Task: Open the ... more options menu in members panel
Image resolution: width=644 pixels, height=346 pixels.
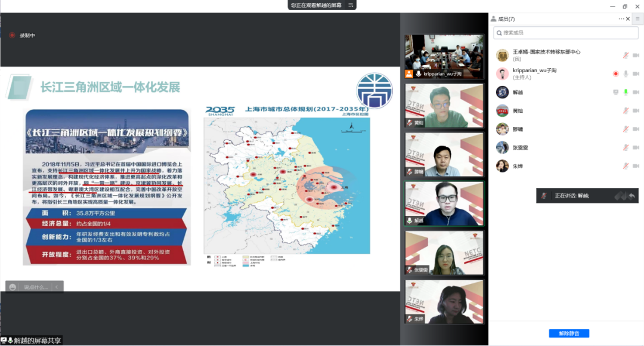Action: [x=620, y=18]
